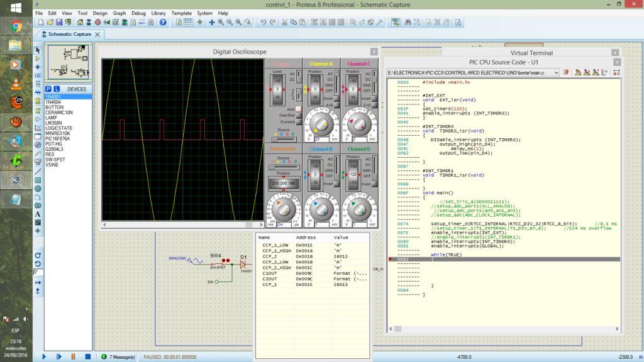
Task: Toggle the grid display icon
Action: [x=188, y=22]
